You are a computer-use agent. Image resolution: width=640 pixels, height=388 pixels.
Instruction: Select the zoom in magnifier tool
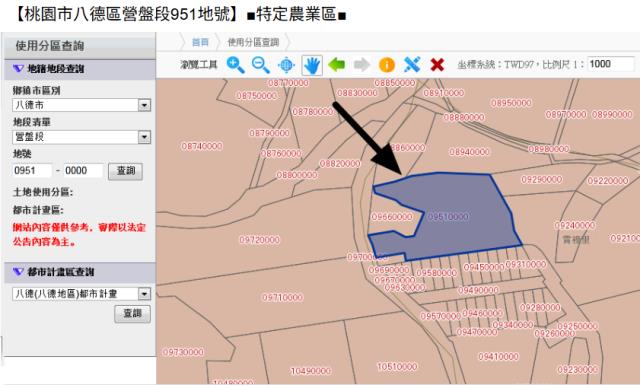(236, 65)
